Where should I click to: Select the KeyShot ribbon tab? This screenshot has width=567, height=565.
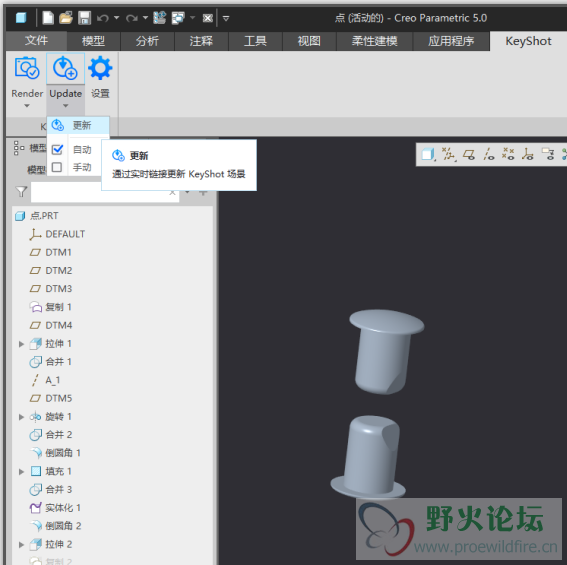(528, 41)
